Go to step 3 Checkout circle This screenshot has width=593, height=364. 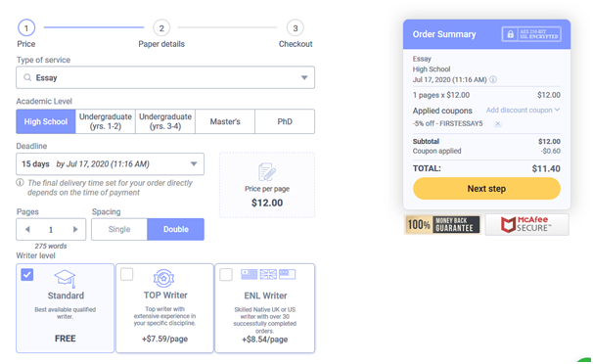tap(296, 28)
